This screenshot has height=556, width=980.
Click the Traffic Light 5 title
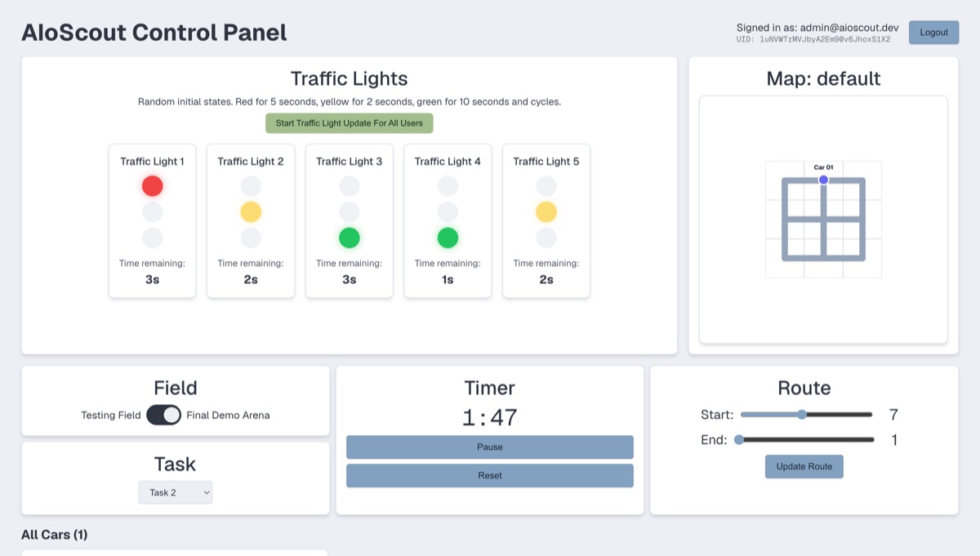pyautogui.click(x=546, y=162)
